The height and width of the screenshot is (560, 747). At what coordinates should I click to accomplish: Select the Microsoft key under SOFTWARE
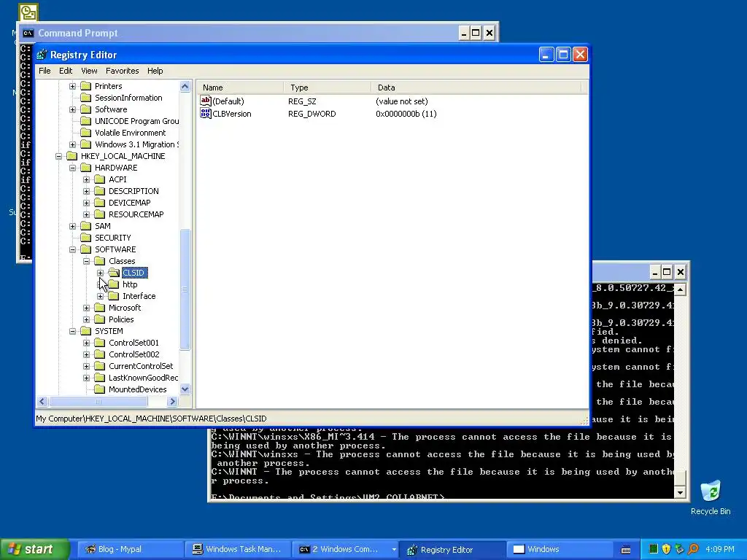pos(125,308)
